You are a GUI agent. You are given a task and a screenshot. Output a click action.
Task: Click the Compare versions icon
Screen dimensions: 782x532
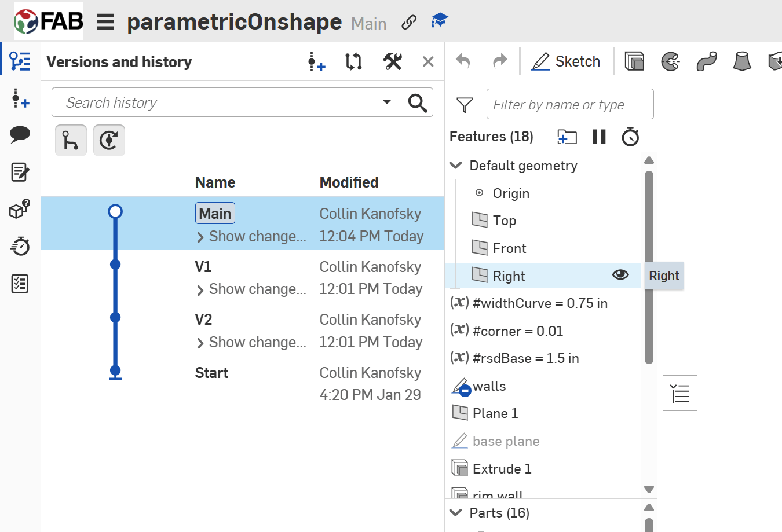click(353, 61)
